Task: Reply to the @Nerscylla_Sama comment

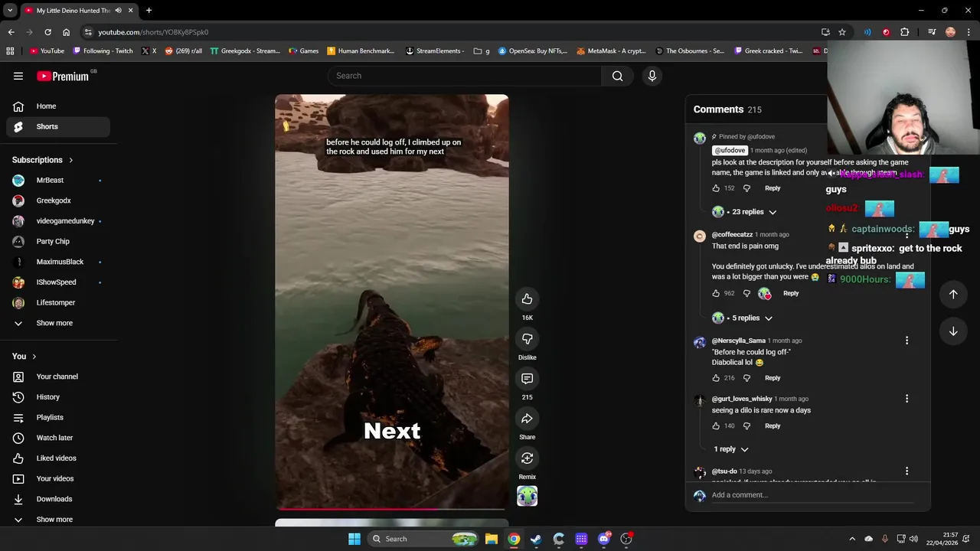Action: pos(773,378)
